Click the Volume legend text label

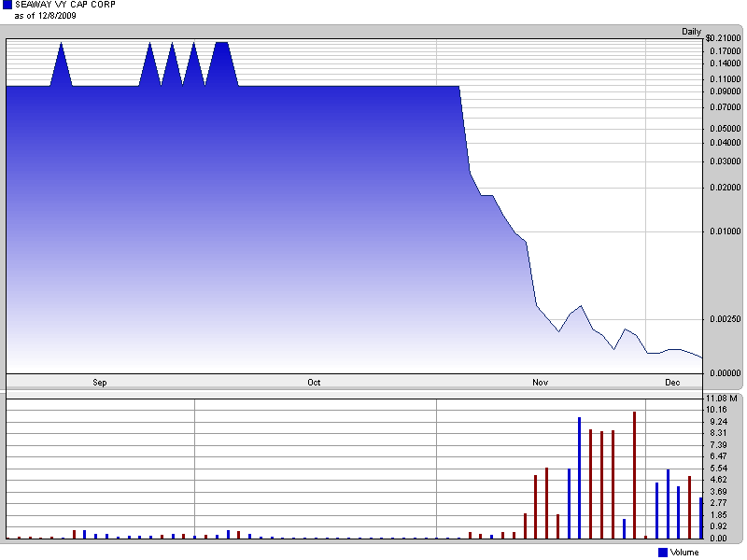point(684,553)
